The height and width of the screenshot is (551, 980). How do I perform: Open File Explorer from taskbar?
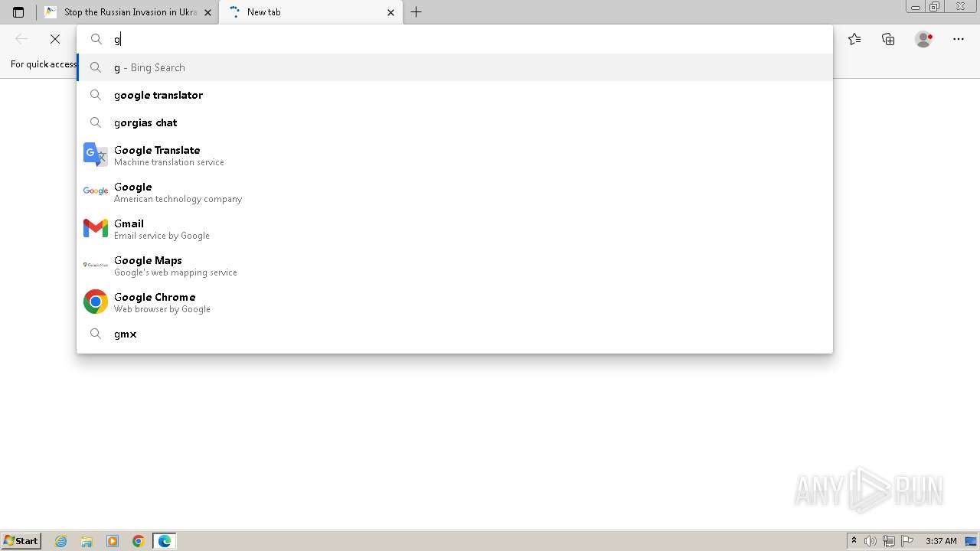[x=87, y=541]
